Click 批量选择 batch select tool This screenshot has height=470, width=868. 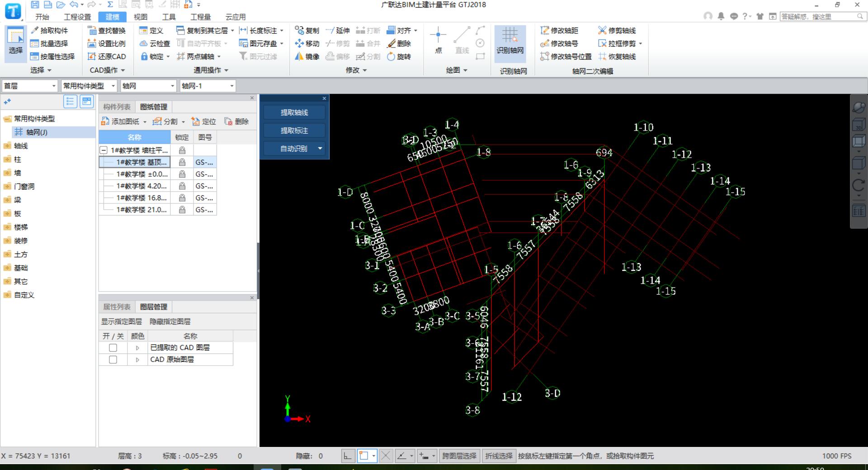click(x=49, y=44)
